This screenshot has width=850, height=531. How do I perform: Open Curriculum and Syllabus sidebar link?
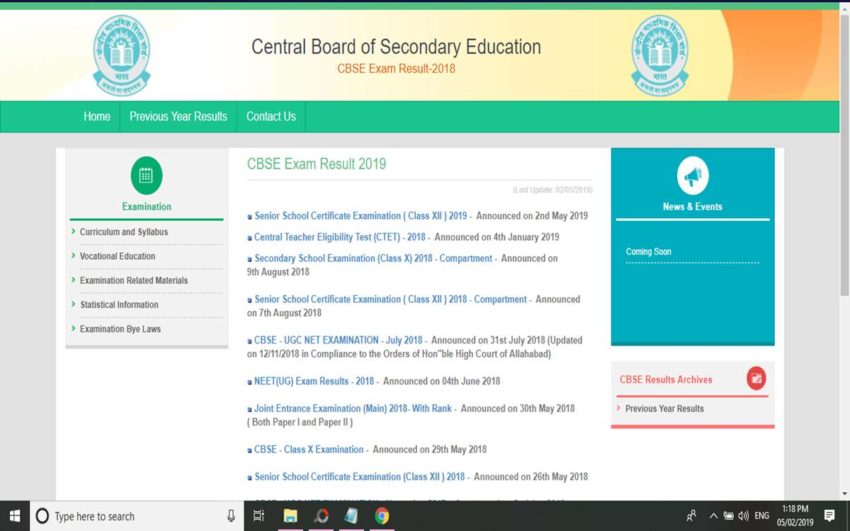point(124,232)
